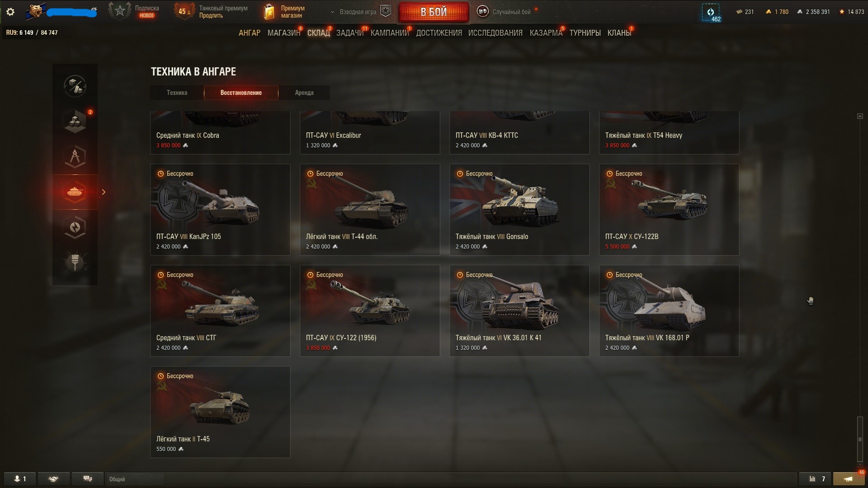Open the chat channels icon at bottom
Screen dimensions: 868x488
88,479
